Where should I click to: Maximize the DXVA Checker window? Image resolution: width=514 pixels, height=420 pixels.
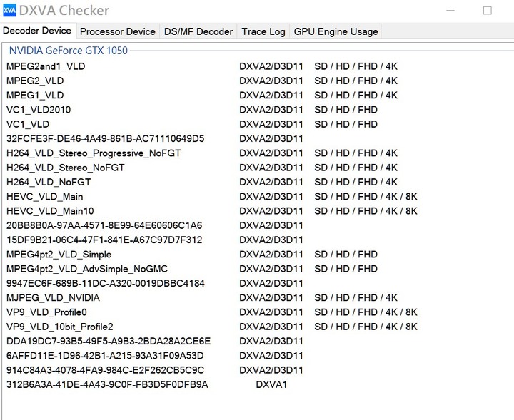(x=488, y=11)
